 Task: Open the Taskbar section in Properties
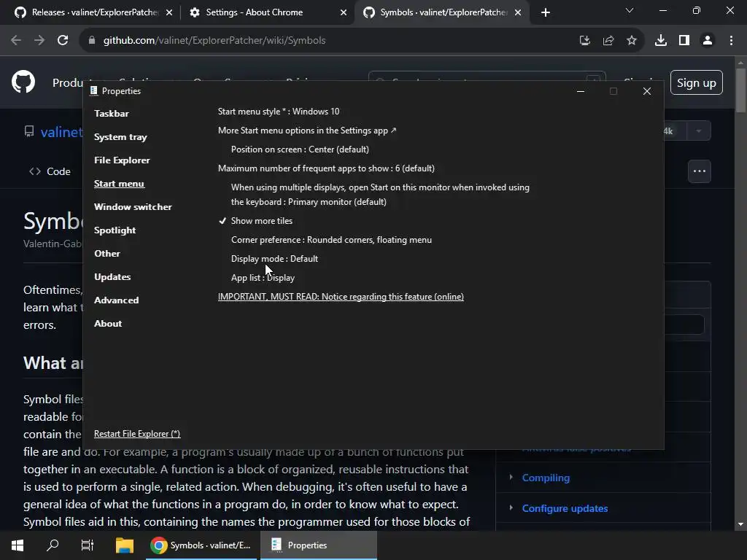coord(112,113)
